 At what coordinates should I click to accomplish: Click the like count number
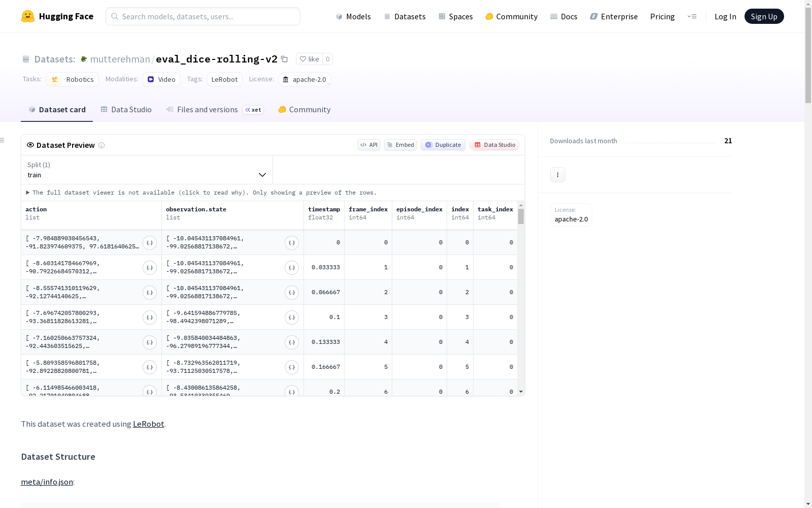click(x=328, y=59)
